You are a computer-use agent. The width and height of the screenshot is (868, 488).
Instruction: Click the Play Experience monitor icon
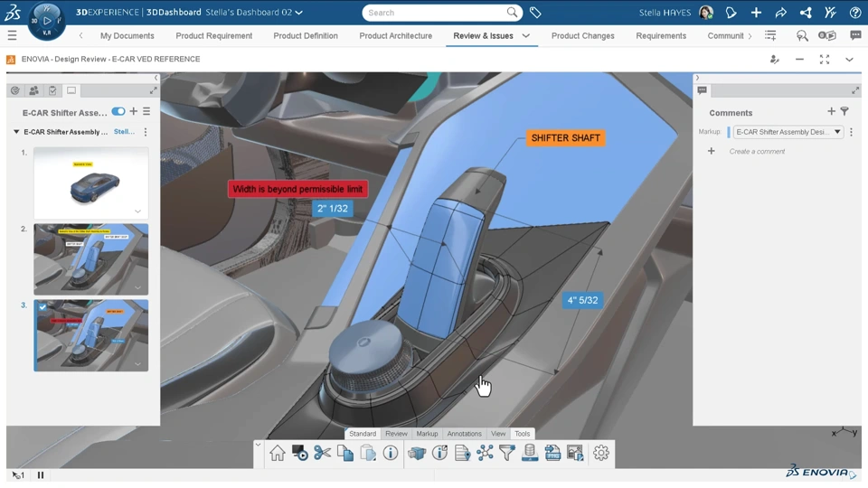(300, 453)
